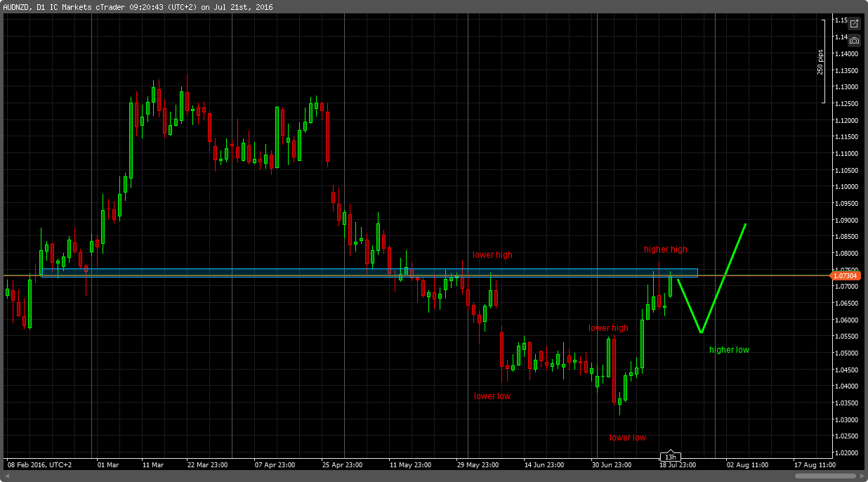The width and height of the screenshot is (868, 482).
Task: Click the '11 May 23:00' date label
Action: pyautogui.click(x=412, y=465)
